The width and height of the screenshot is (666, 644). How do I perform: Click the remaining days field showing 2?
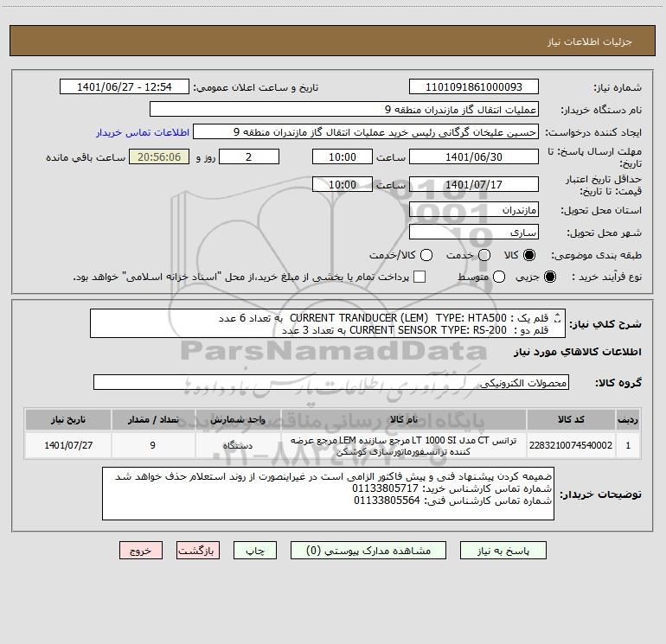[249, 156]
